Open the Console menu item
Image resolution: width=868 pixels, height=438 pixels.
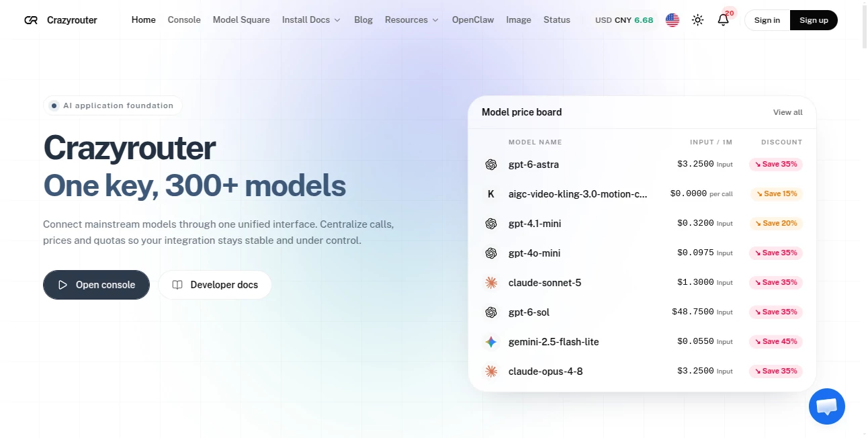click(184, 20)
